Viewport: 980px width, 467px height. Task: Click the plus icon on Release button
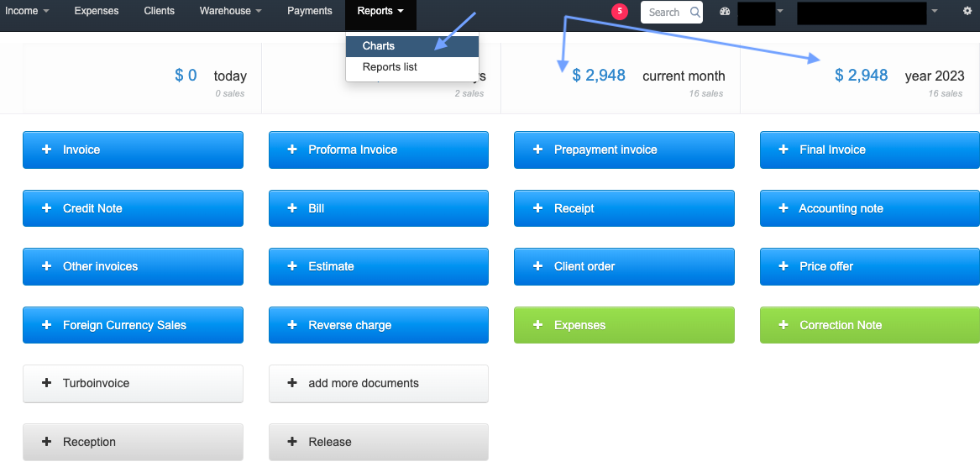[292, 442]
